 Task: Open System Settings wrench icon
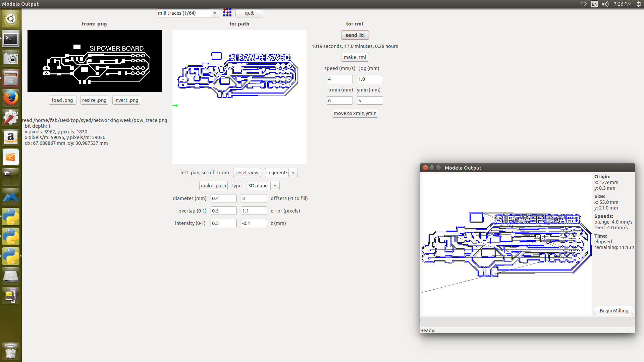(11, 118)
